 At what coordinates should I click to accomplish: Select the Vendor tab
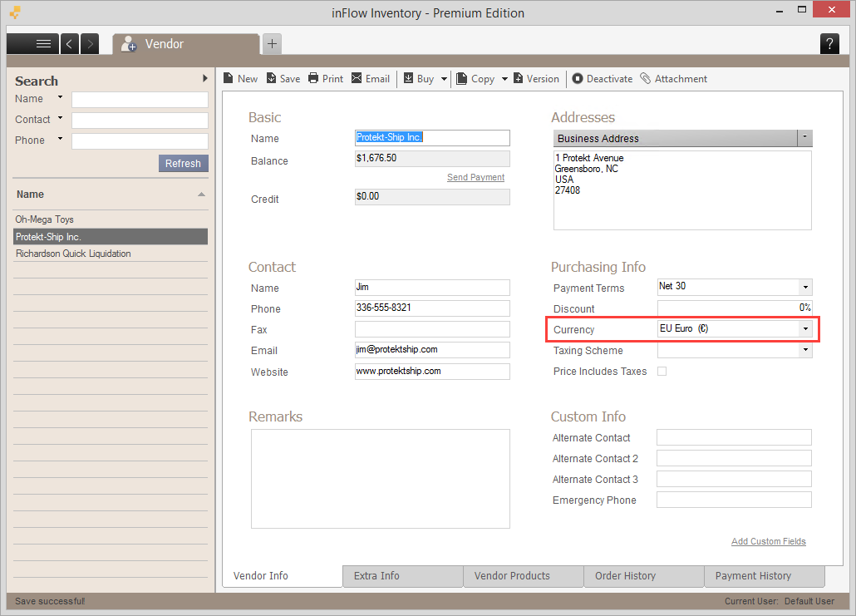(x=185, y=44)
